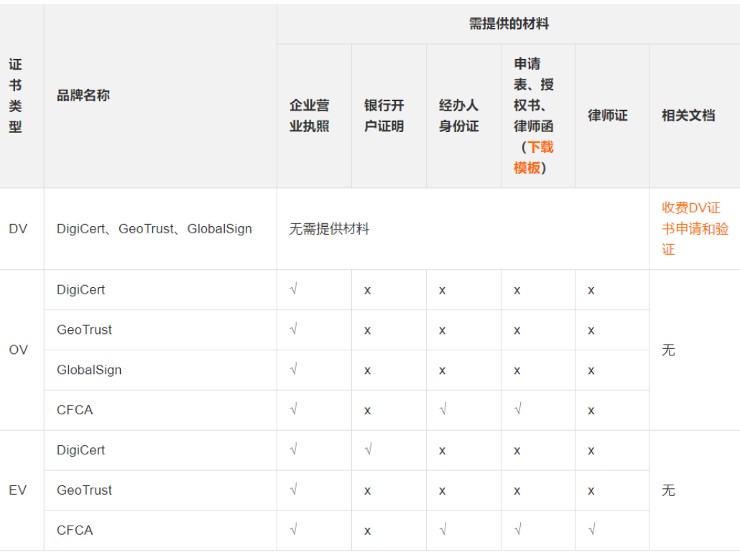Select GeoTrust in the OV rows
The width and height of the screenshot is (740, 560).
point(85,330)
